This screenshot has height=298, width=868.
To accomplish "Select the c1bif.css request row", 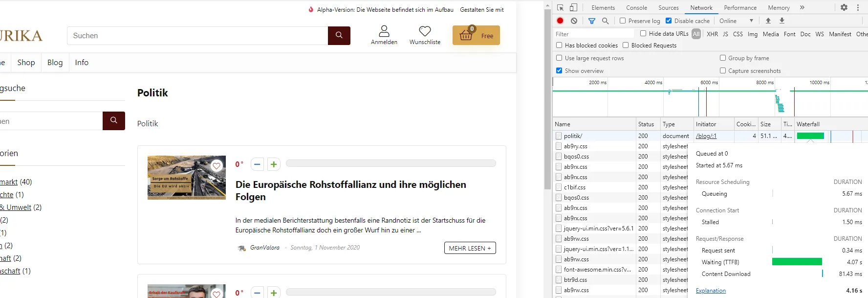I will point(620,187).
